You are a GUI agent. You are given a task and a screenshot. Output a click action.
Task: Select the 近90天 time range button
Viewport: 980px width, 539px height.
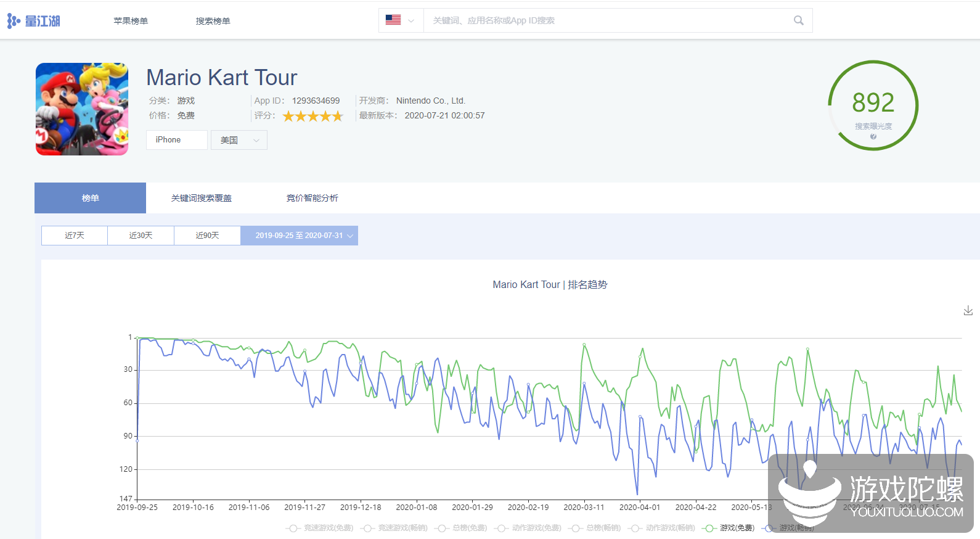pyautogui.click(x=207, y=236)
